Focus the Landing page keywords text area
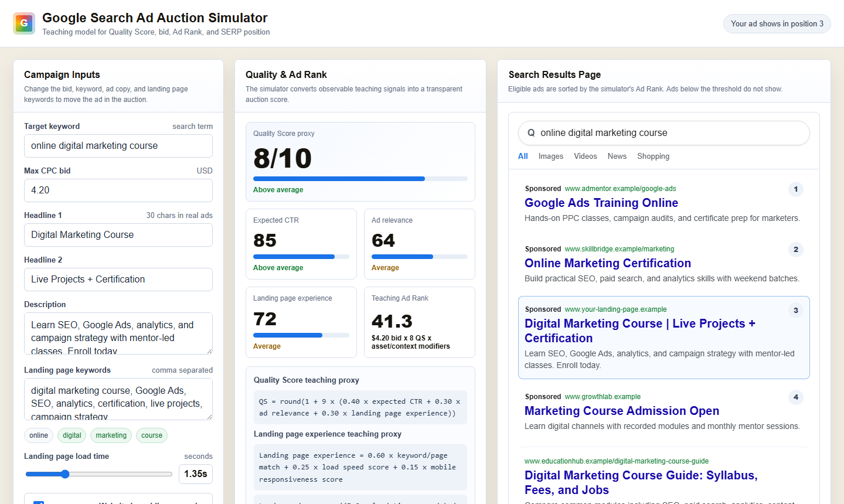The width and height of the screenshot is (844, 504). [x=118, y=399]
